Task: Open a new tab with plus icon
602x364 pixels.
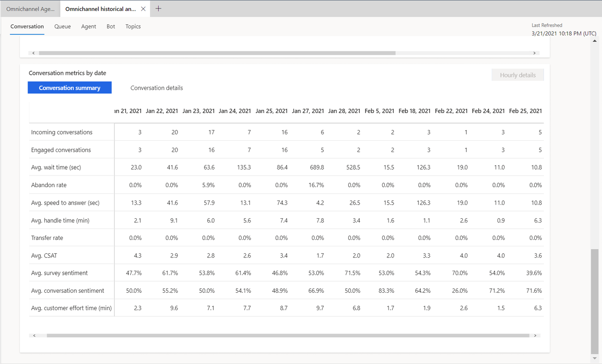Action: [x=158, y=9]
